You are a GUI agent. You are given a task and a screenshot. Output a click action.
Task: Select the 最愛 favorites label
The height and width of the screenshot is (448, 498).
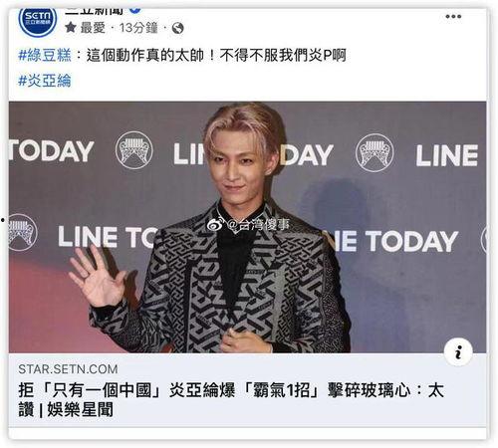[93, 28]
